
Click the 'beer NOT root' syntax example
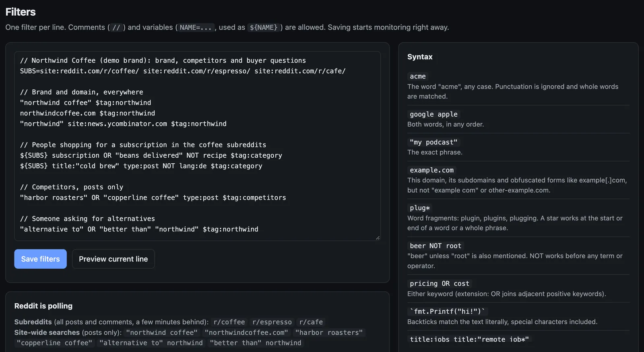436,246
